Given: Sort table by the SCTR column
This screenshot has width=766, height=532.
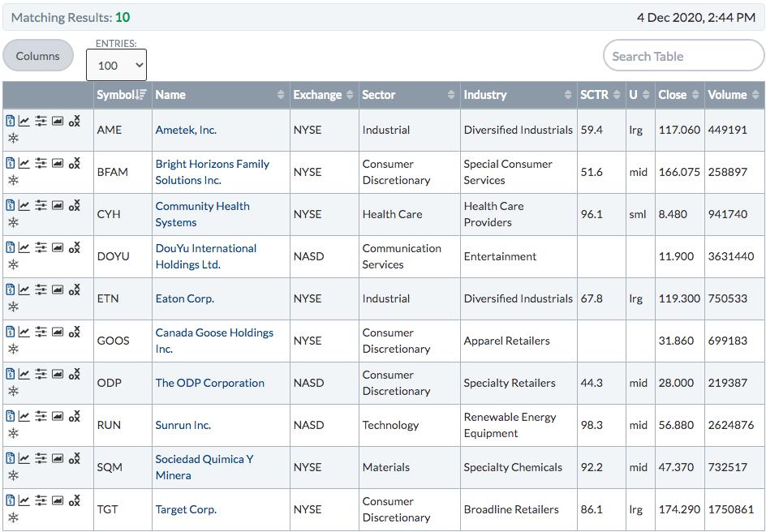Looking at the screenshot, I should 601,95.
